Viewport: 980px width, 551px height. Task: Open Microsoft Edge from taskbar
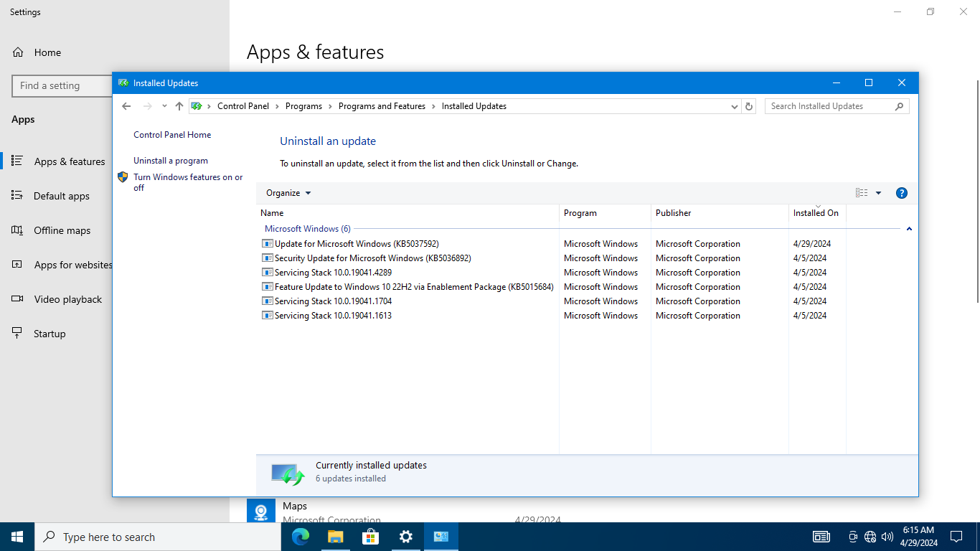click(x=300, y=537)
